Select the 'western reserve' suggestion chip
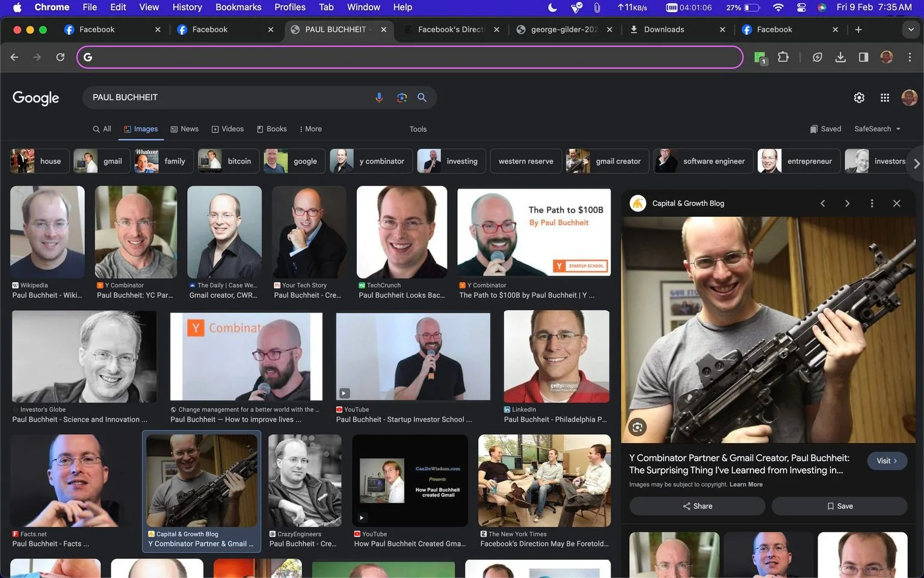The image size is (924, 578). [526, 161]
